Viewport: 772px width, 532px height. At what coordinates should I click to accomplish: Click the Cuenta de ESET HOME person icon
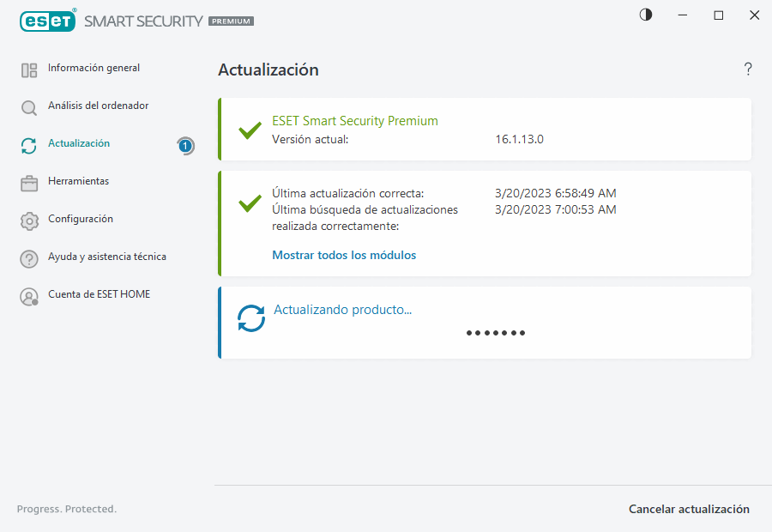click(28, 294)
